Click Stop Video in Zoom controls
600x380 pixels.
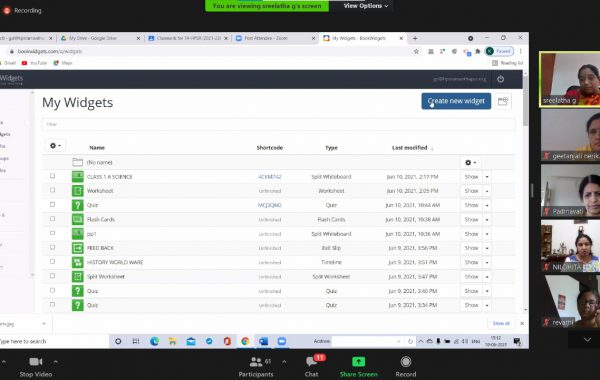pos(36,367)
